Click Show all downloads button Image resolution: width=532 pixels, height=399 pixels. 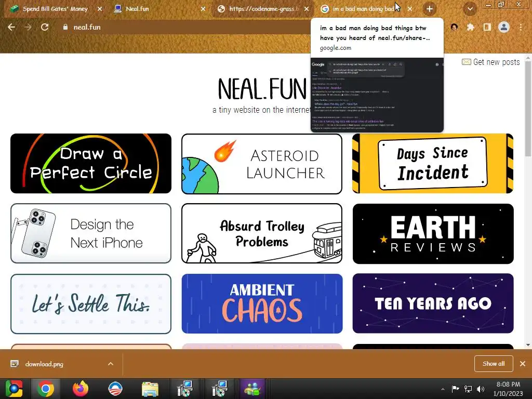pyautogui.click(x=494, y=364)
